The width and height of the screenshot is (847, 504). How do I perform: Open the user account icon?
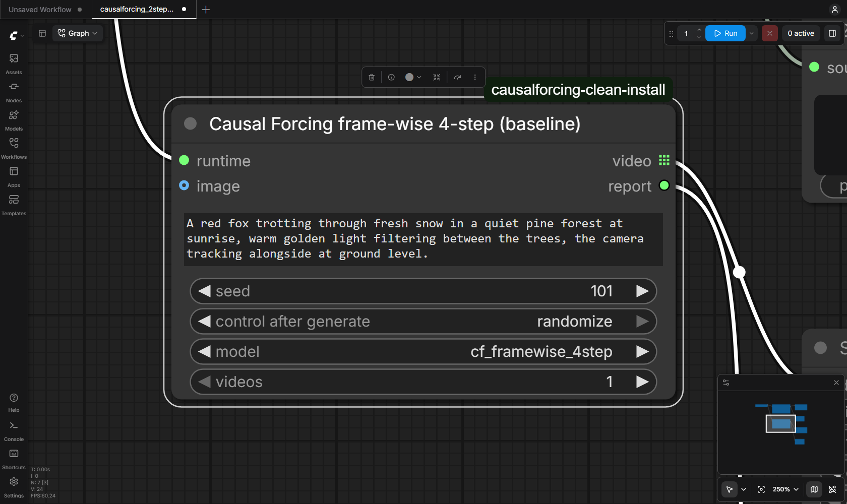[835, 10]
